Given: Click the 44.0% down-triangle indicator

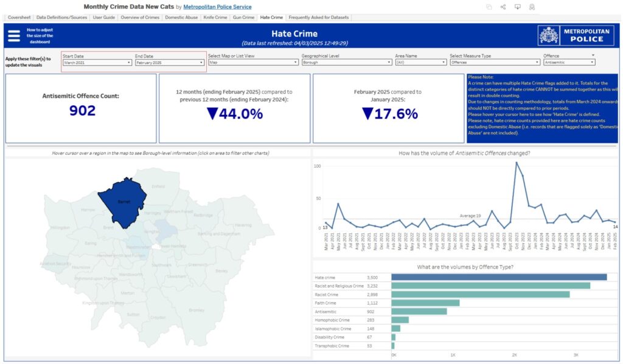Looking at the screenshot, I should click(x=212, y=114).
